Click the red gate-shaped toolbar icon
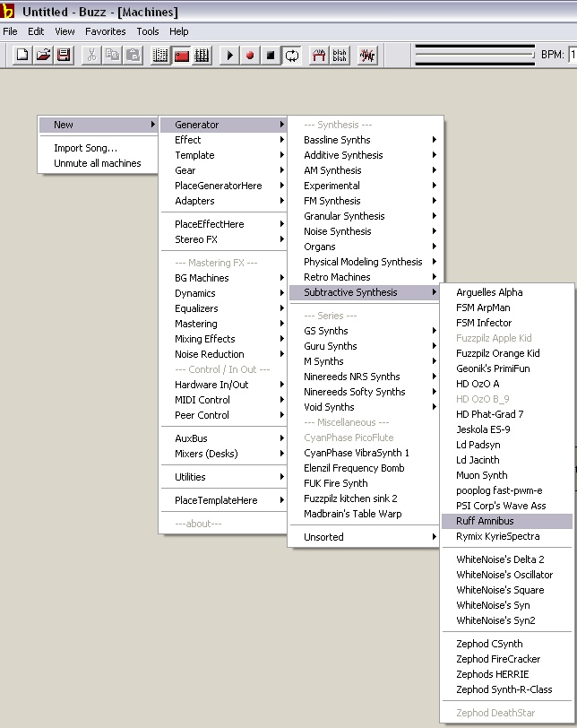 [319, 56]
